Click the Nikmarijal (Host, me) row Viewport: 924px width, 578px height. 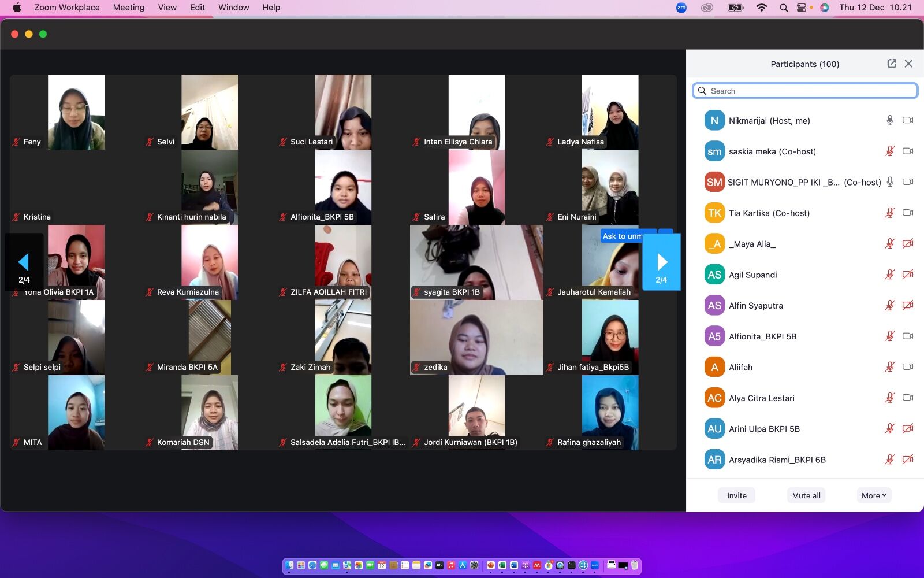pos(805,120)
